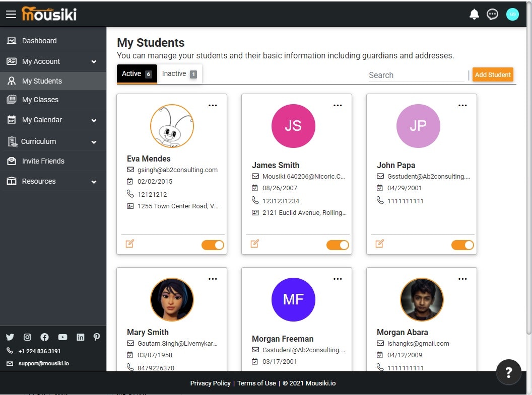
Task: Switch to the Active students tab
Action: (x=137, y=74)
